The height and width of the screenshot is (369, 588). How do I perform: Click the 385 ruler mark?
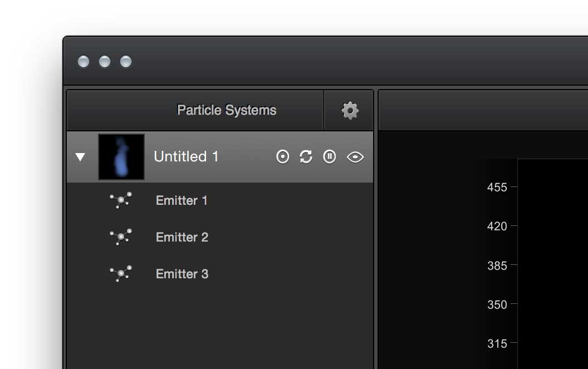click(497, 265)
